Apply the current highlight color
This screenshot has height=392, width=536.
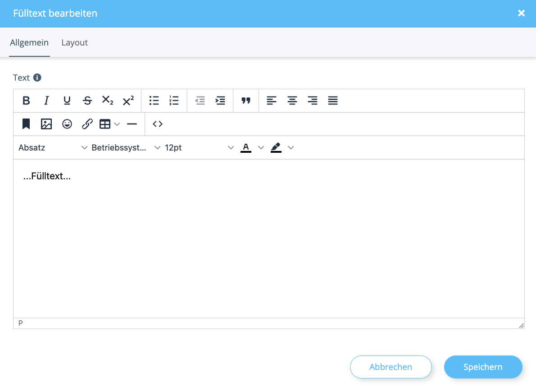[276, 147]
